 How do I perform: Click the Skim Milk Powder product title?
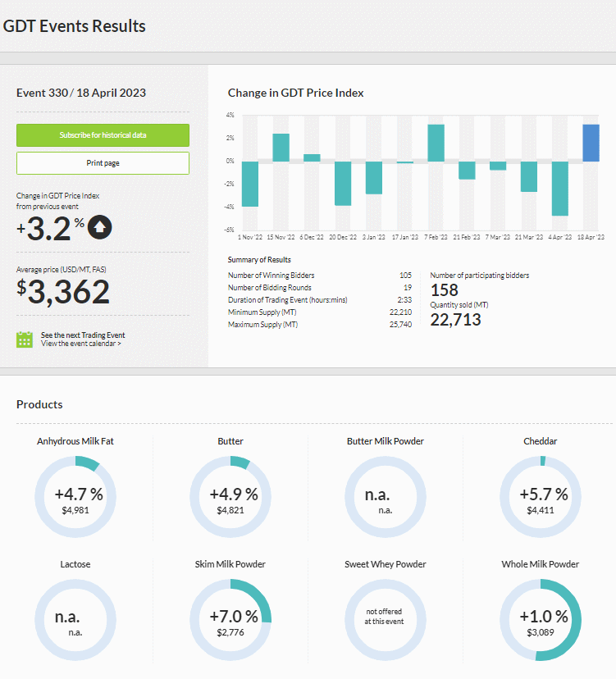[x=230, y=564]
